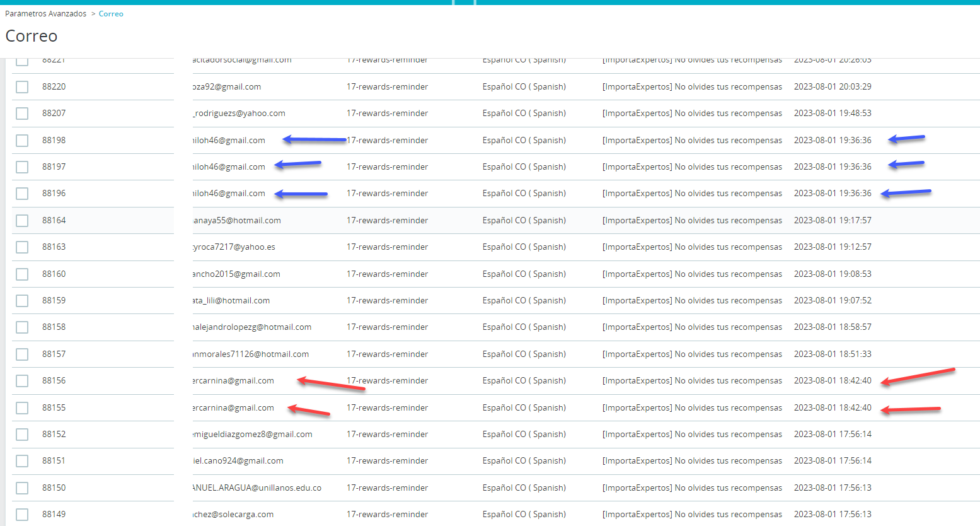This screenshot has width=980, height=526.
Task: Enable the checkbox for row 88160
Action: click(x=22, y=274)
